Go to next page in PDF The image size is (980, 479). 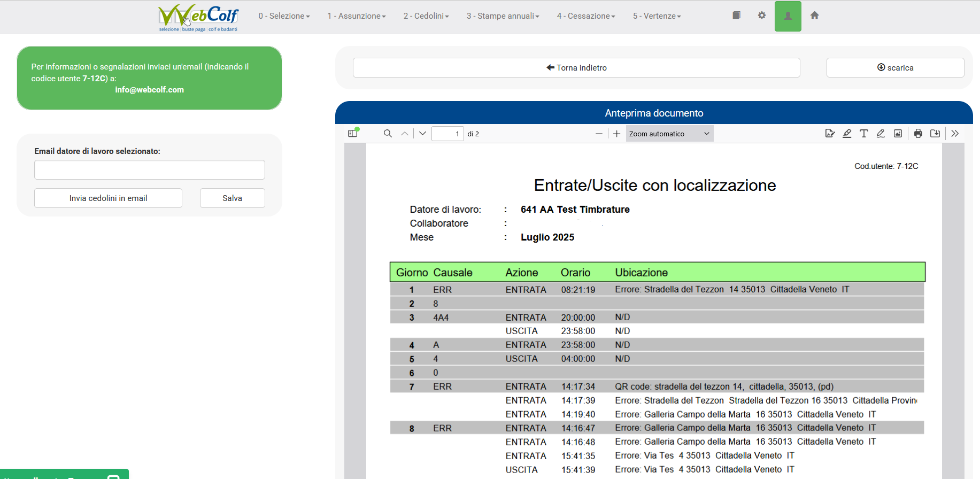422,134
